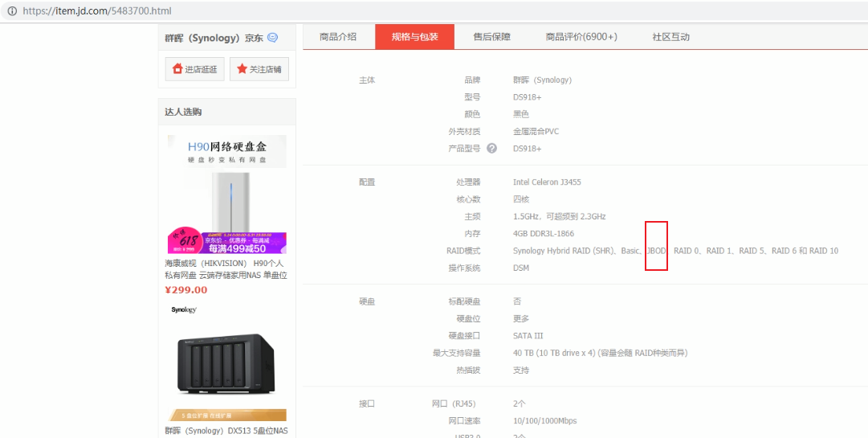The height and width of the screenshot is (438, 868).
Task: Switch to the 售后保障 tab
Action: coord(491,37)
